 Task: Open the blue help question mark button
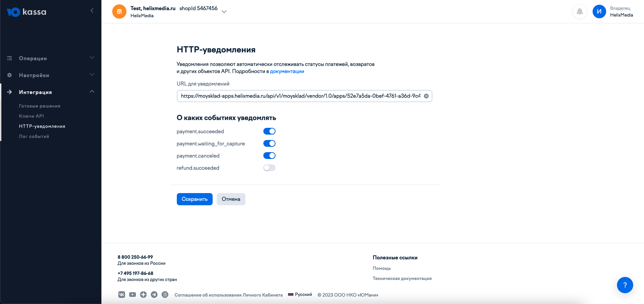pos(625,285)
